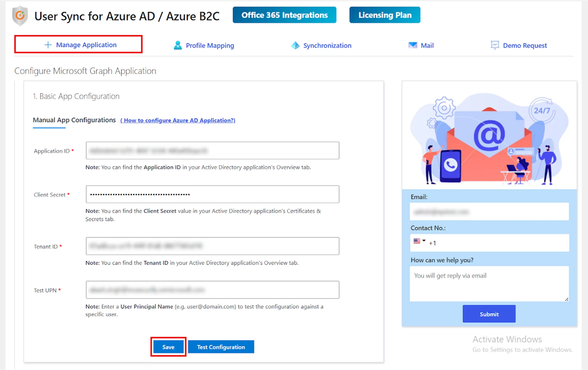Click the Synchronization diamond icon

[x=295, y=45]
